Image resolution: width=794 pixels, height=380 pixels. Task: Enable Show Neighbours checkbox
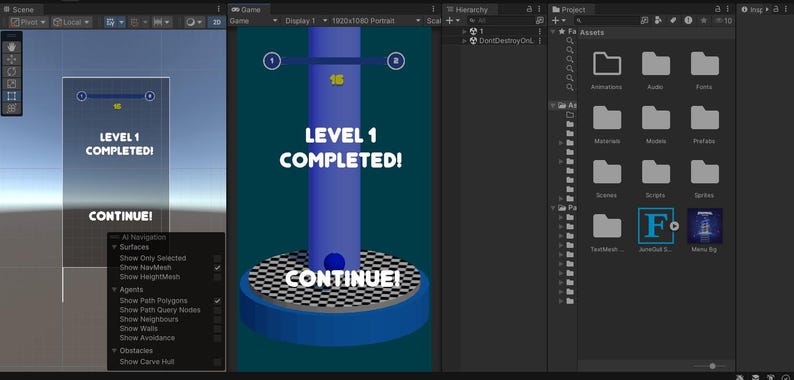217,320
